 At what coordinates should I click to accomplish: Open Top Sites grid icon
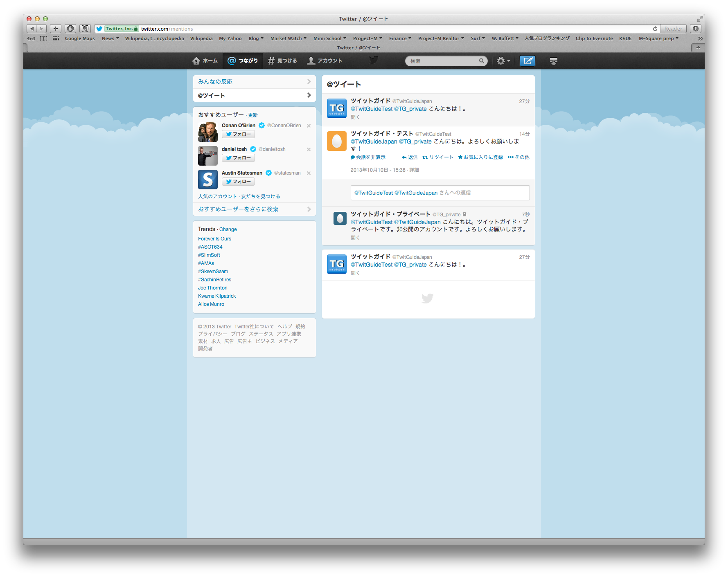pyautogui.click(x=56, y=38)
